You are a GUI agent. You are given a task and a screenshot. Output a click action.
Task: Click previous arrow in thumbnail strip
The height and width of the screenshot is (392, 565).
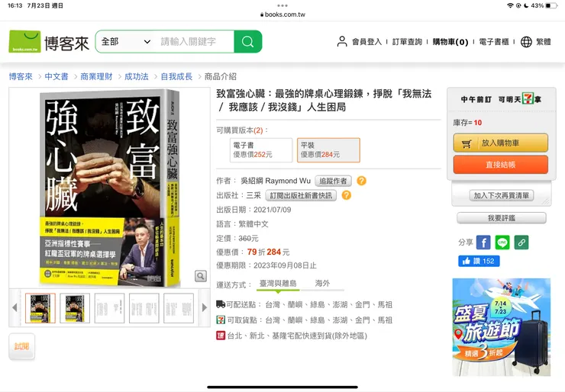click(15, 308)
